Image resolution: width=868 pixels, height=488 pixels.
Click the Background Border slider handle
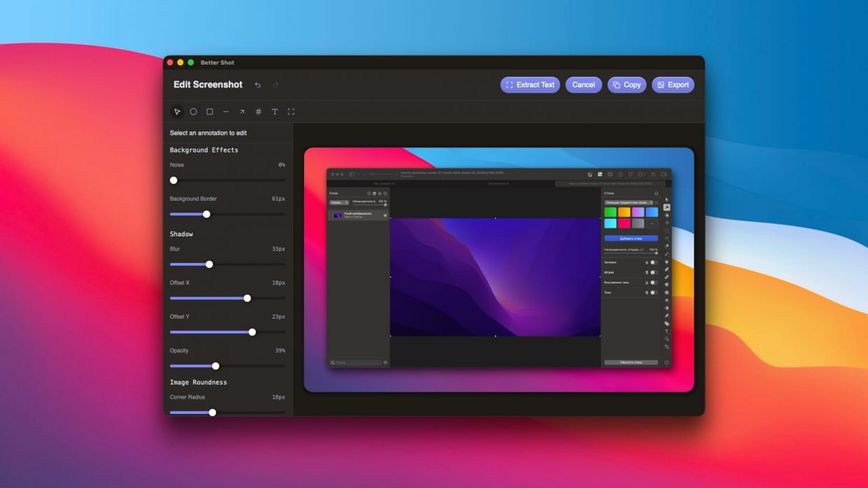[x=206, y=214]
